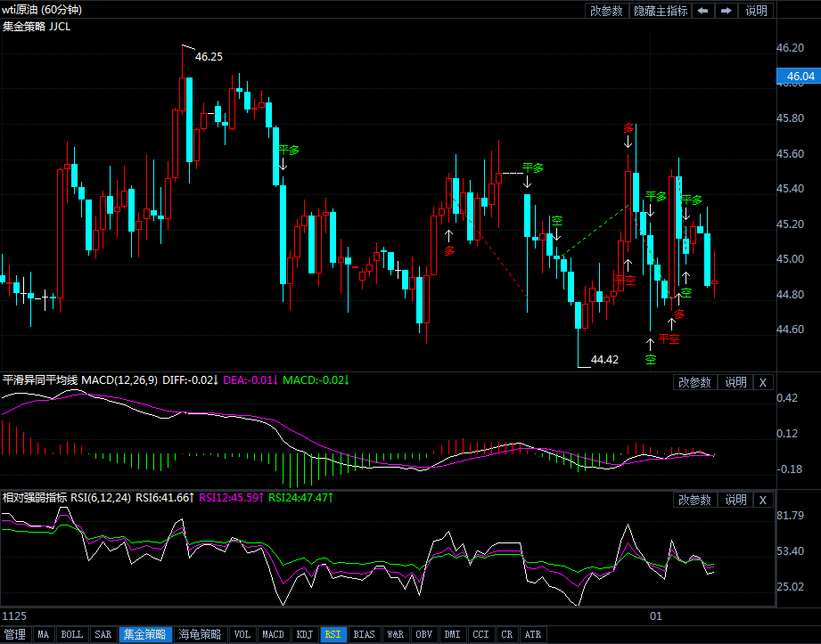The height and width of the screenshot is (644, 821).
Task: Select the ATR indicator tab
Action: (x=532, y=635)
